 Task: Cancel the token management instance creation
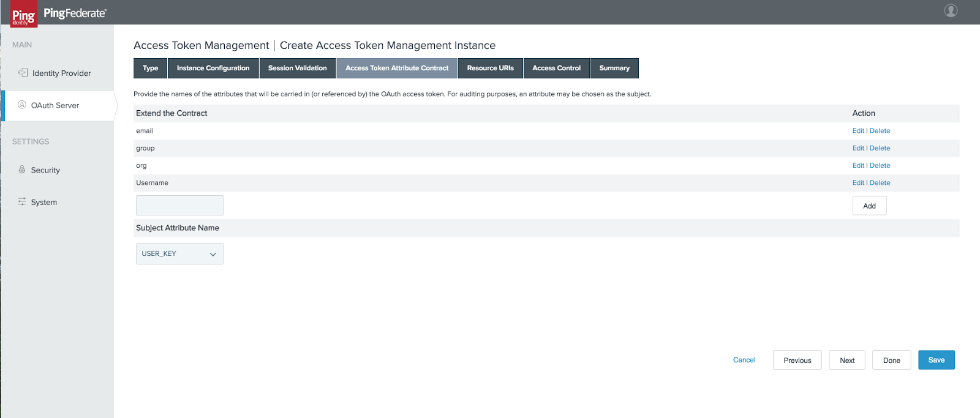point(744,360)
